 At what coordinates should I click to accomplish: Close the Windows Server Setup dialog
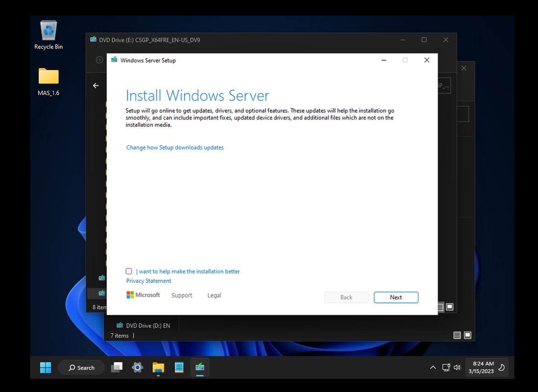click(x=427, y=60)
